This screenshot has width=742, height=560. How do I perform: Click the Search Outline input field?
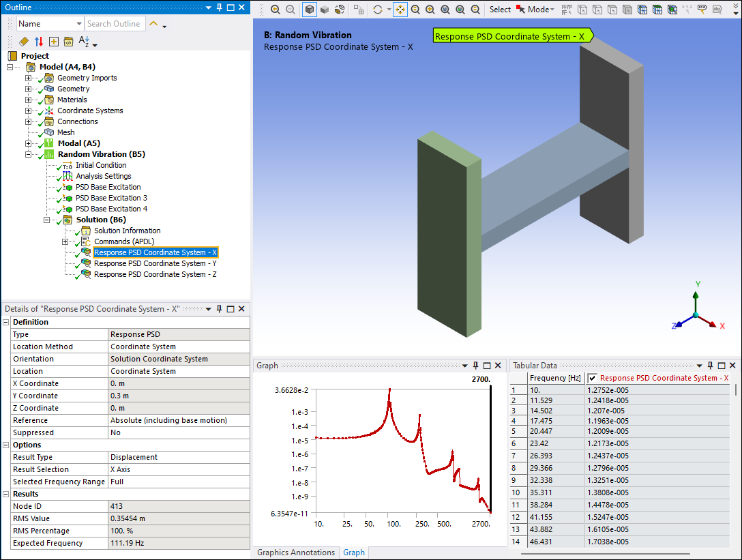[114, 24]
